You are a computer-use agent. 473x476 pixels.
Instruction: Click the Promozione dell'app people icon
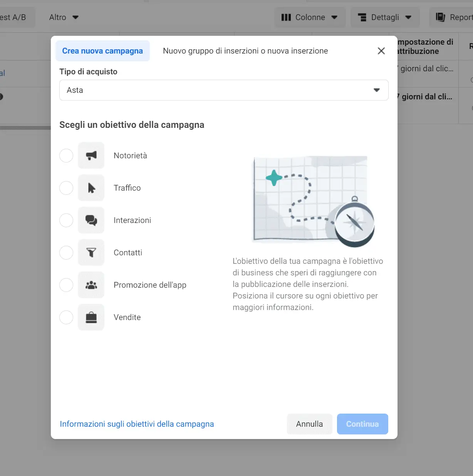pos(91,285)
